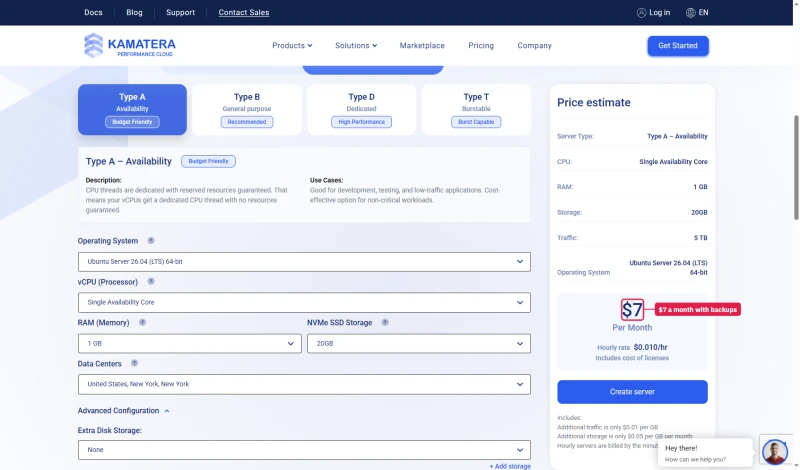Click the Log in user icon
The width and height of the screenshot is (800, 470).
pyautogui.click(x=641, y=13)
